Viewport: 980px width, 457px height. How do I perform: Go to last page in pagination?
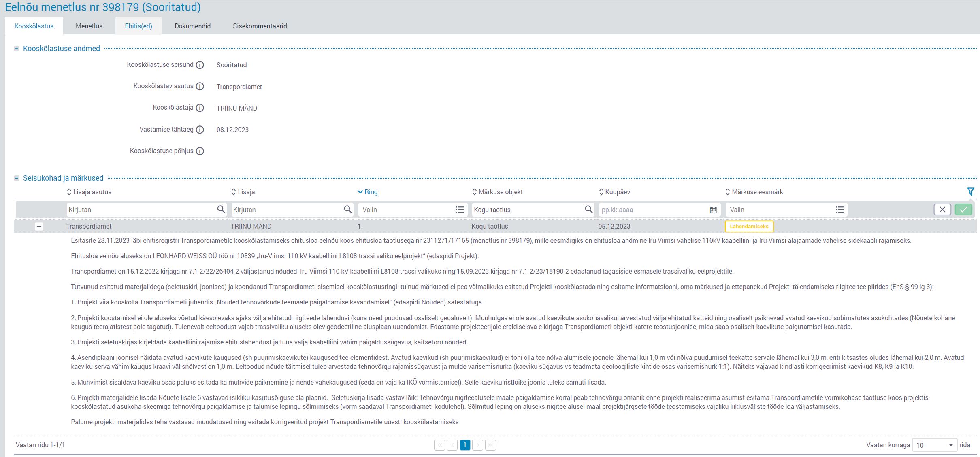(x=490, y=445)
